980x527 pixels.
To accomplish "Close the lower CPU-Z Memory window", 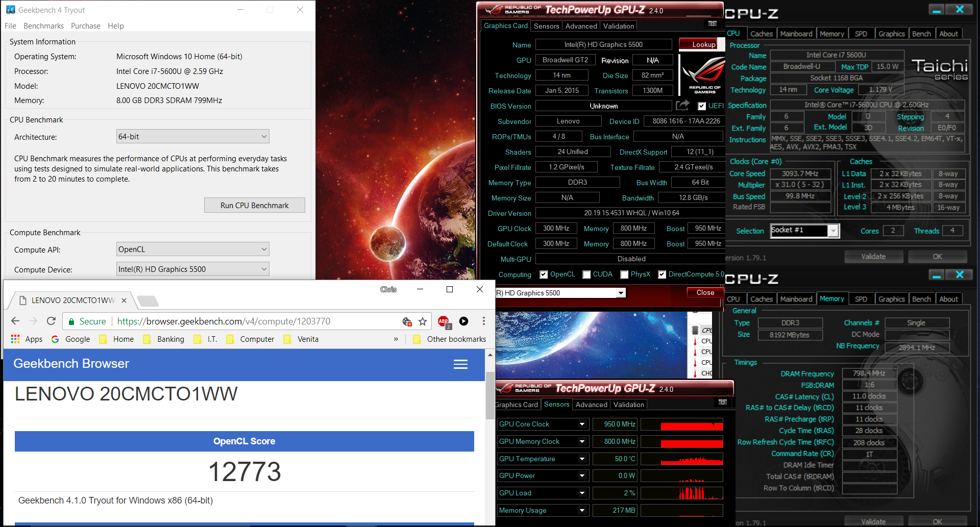I will [960, 275].
